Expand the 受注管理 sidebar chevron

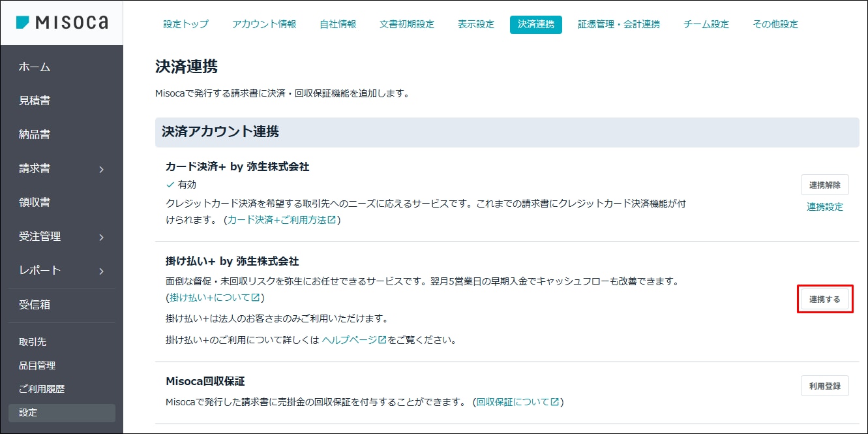101,238
